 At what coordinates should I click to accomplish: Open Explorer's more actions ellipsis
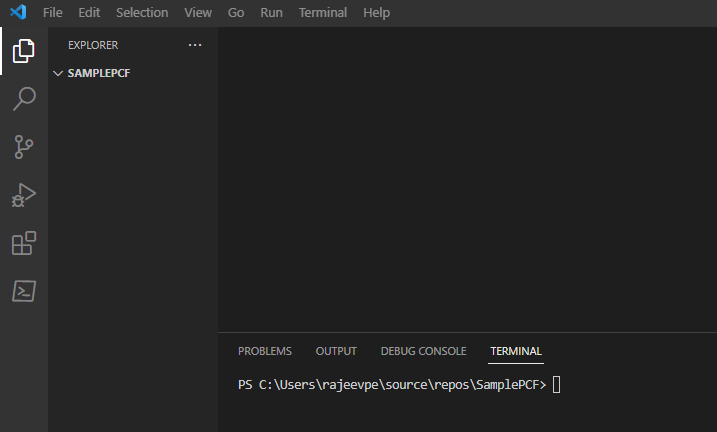pyautogui.click(x=195, y=45)
